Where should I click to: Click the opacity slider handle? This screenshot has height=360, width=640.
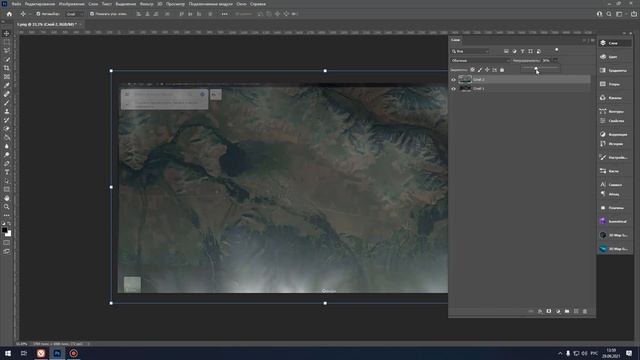[536, 68]
